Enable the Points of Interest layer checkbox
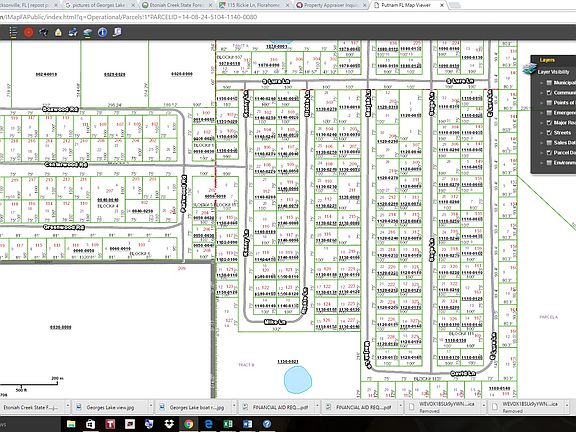This screenshot has width=576, height=432. (550, 102)
